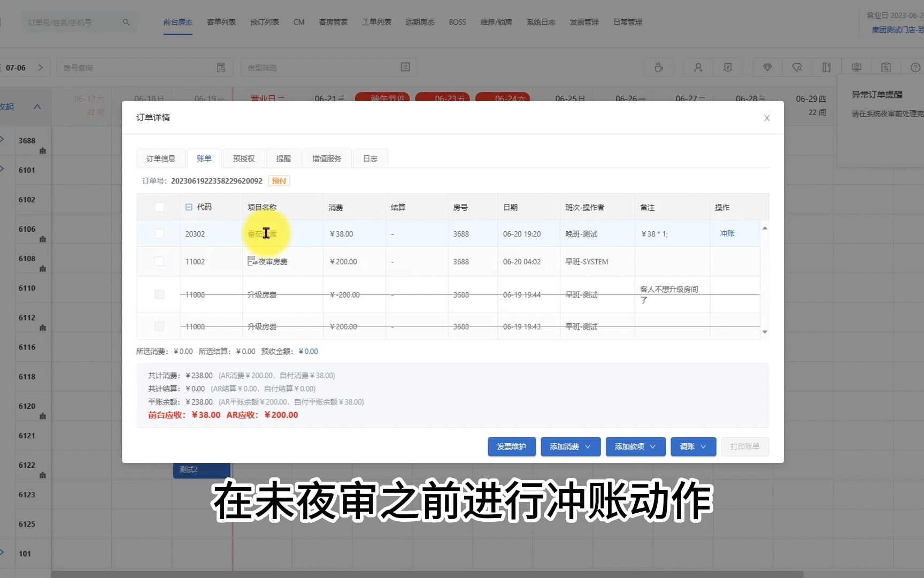Click the next-date arrow after 07-06

40,67
